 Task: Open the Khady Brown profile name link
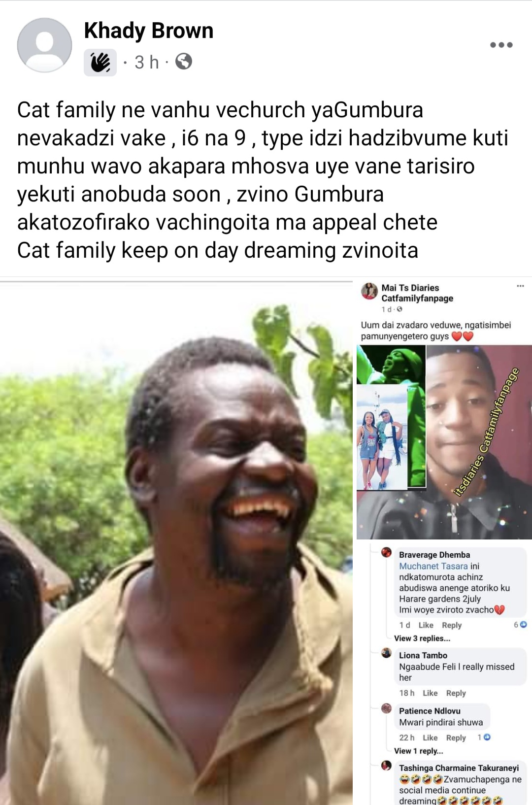[x=149, y=31]
